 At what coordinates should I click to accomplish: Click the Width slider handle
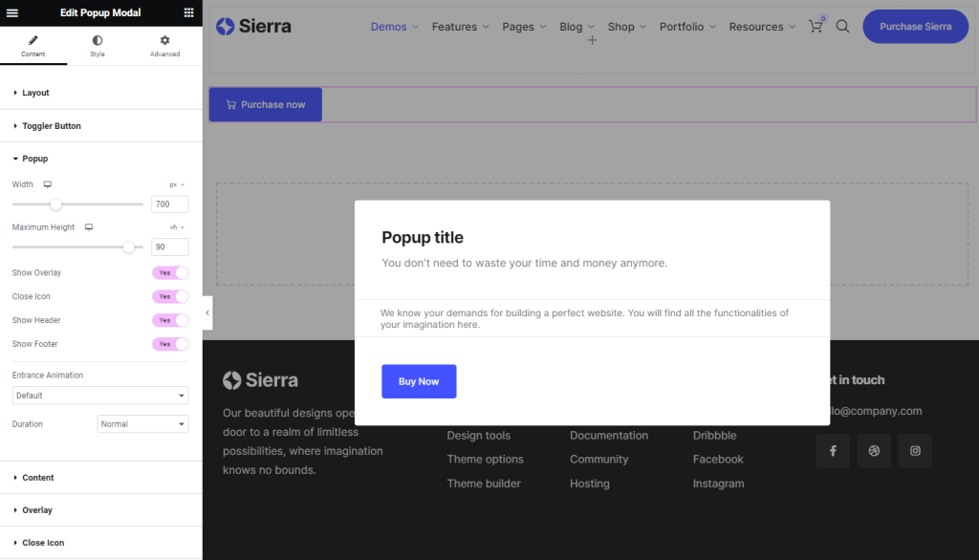coord(55,205)
